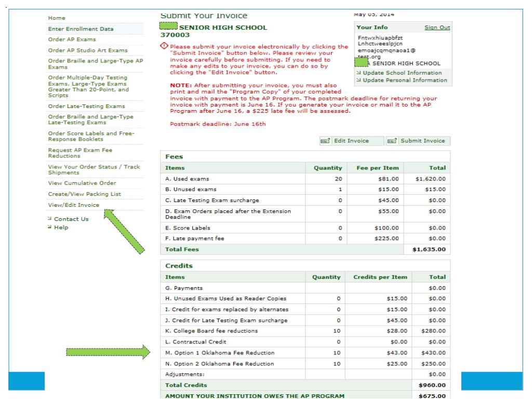Viewport: 532px width, 399px height.
Task: Click the $250.00 Option 2 total
Action: click(433, 364)
